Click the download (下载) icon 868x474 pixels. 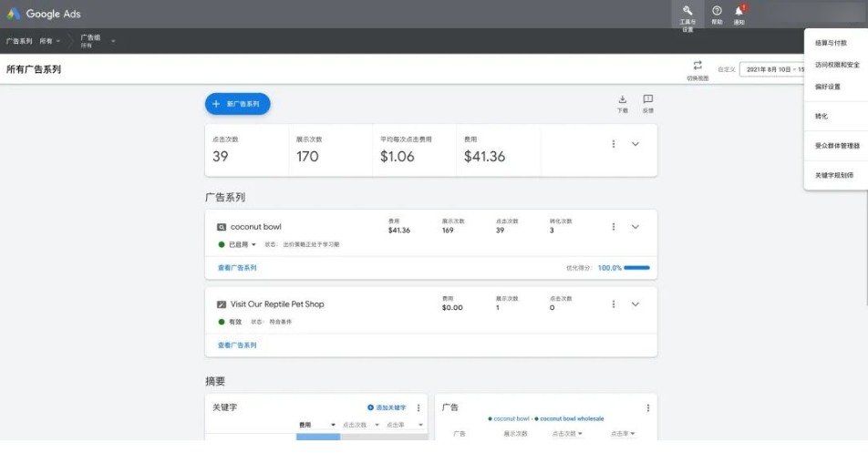(623, 101)
